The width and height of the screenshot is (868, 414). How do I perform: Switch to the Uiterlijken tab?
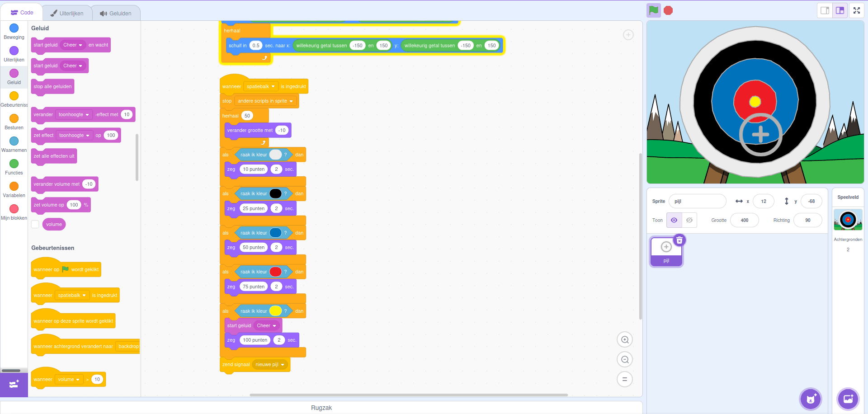point(67,13)
